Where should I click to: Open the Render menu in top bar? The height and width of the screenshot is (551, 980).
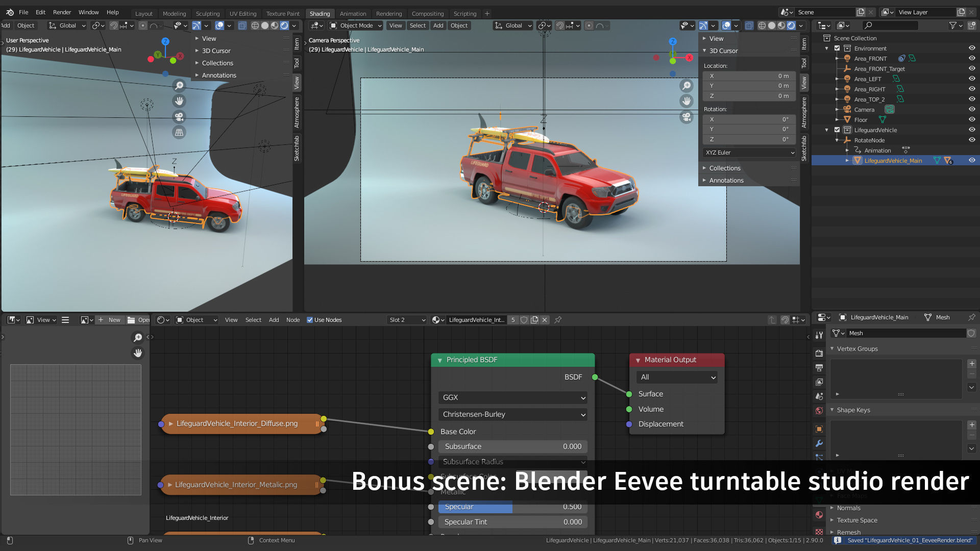[x=62, y=12]
